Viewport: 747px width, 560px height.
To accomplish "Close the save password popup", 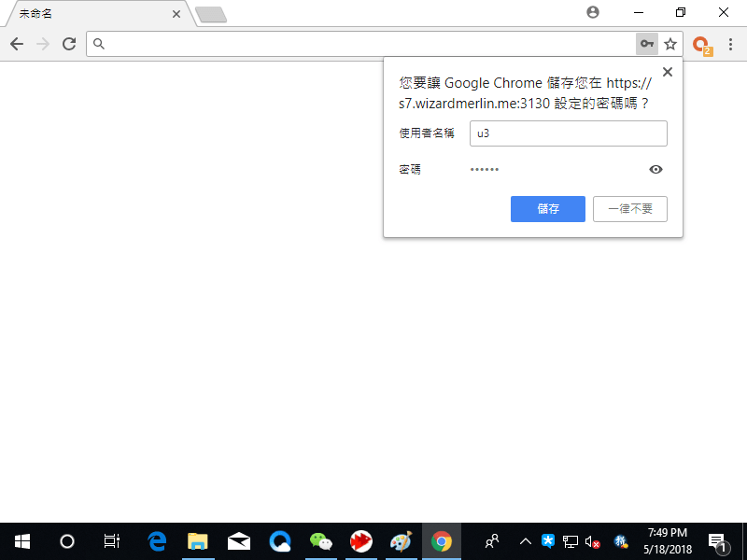I will pos(668,72).
